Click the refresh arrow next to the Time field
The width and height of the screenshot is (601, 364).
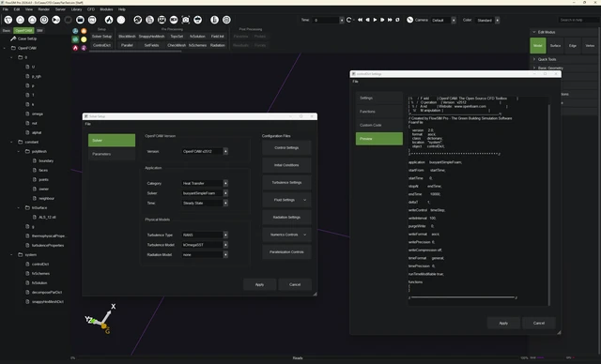(x=348, y=20)
